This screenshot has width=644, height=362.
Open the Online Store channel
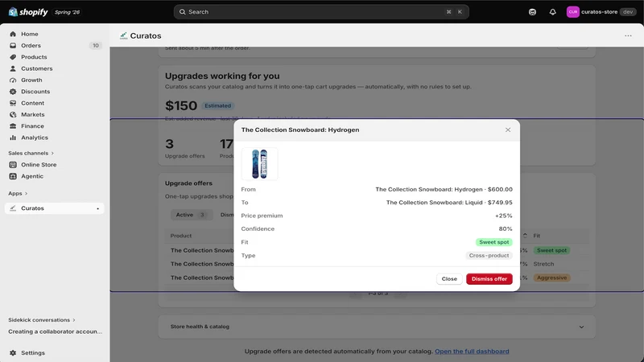point(39,165)
